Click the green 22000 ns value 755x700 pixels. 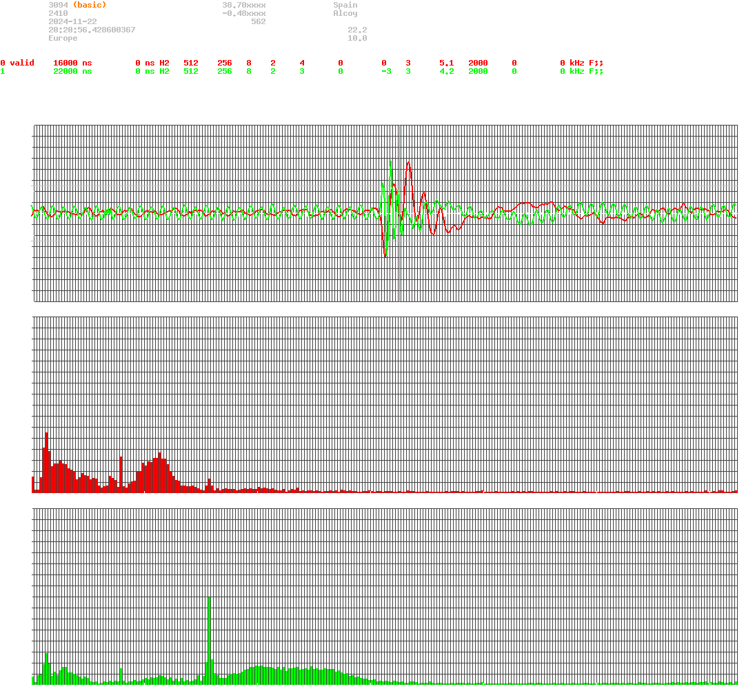72,71
